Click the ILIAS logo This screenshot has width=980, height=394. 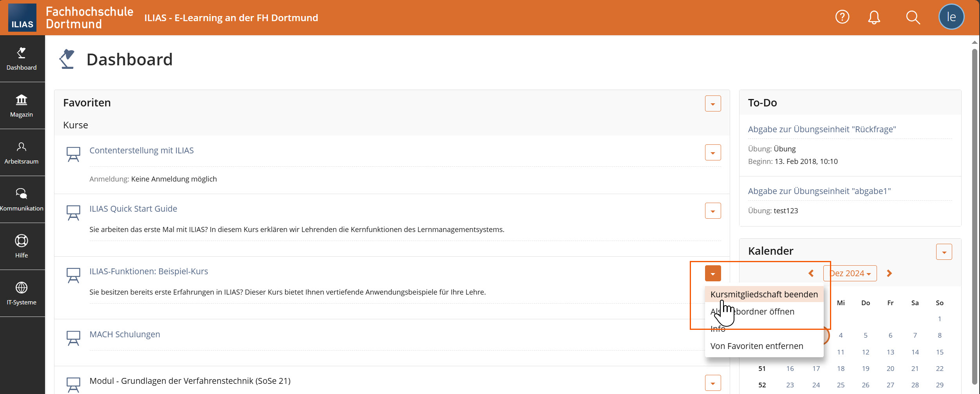point(22,17)
